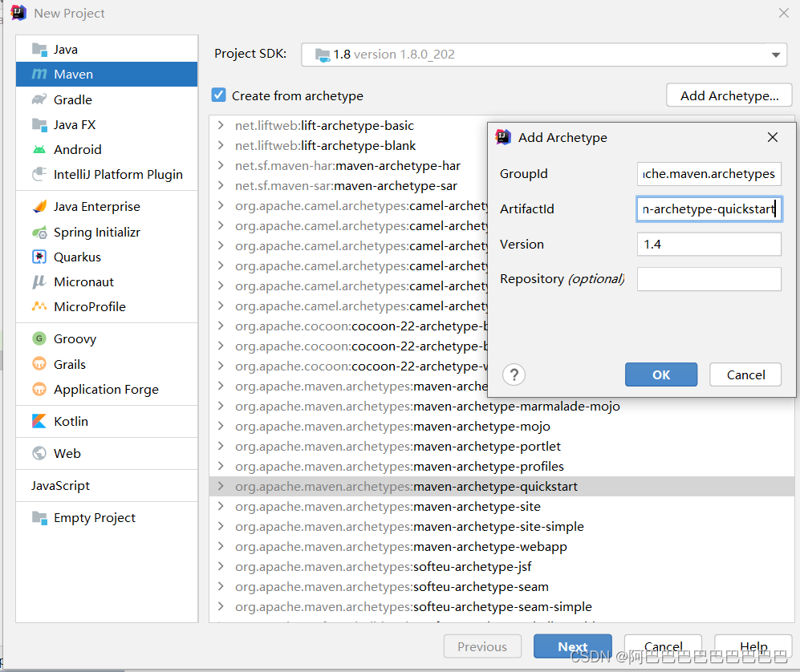Viewport: 800px width, 672px height.
Task: Expand maven-archetype-quickstart entry
Action: 221,487
